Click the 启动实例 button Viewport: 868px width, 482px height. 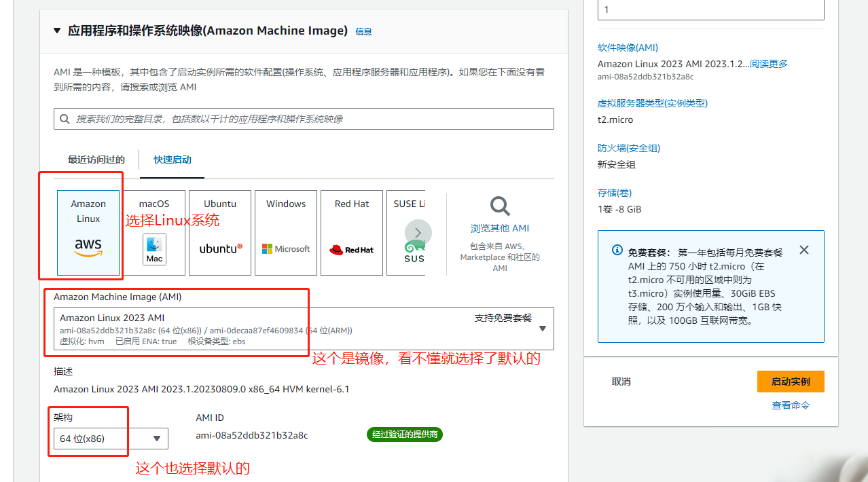pyautogui.click(x=790, y=382)
